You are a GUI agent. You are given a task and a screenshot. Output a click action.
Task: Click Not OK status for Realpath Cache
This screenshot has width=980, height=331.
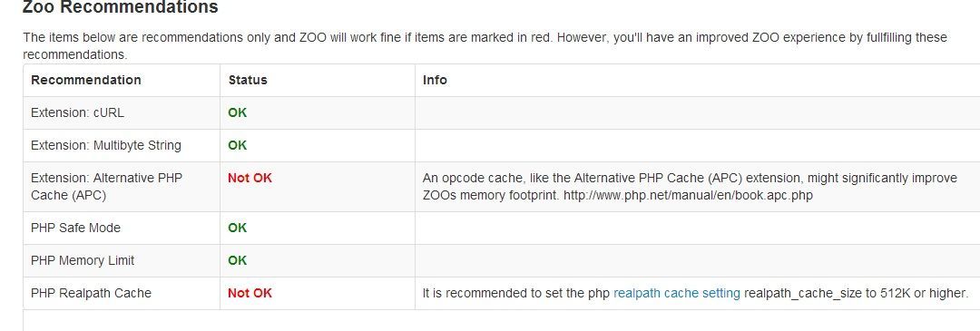point(250,293)
